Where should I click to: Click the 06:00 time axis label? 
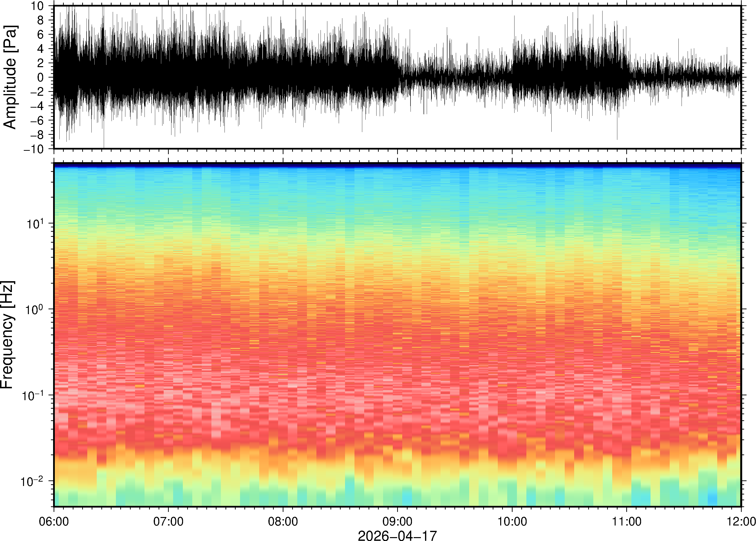click(x=54, y=521)
